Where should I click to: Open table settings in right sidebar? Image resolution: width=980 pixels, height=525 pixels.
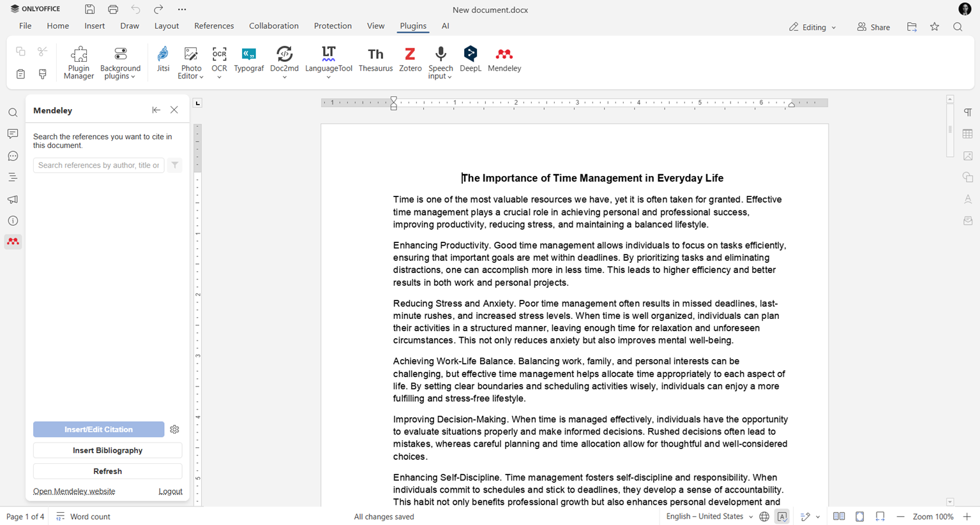(x=968, y=134)
